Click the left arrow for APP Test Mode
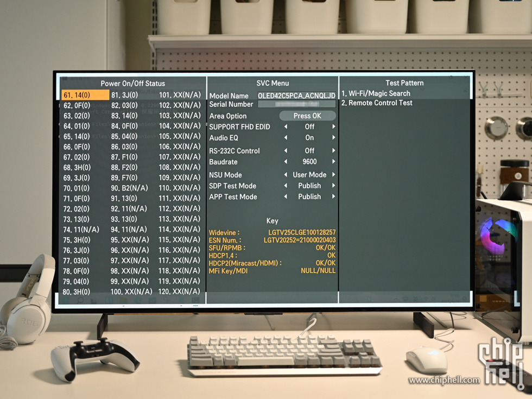This screenshot has width=532, height=399. [x=286, y=197]
